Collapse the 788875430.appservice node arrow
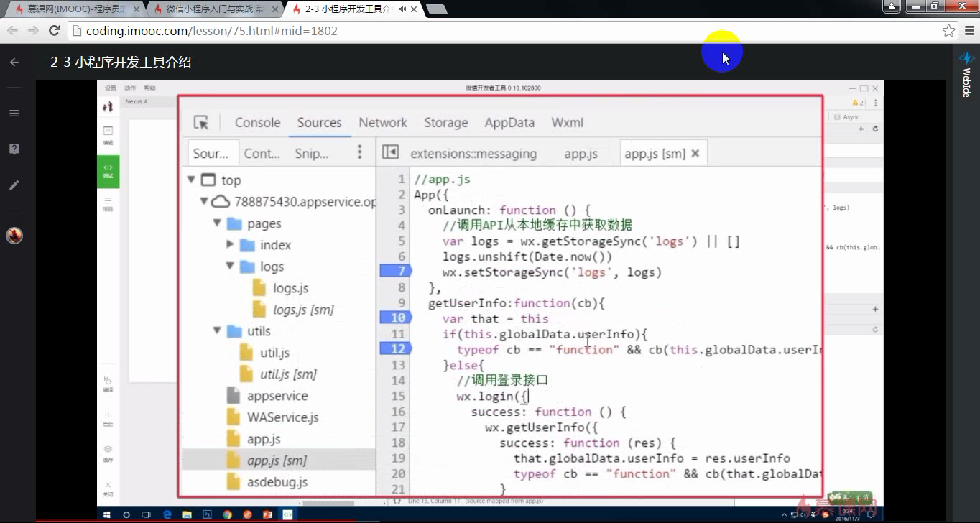 point(204,201)
